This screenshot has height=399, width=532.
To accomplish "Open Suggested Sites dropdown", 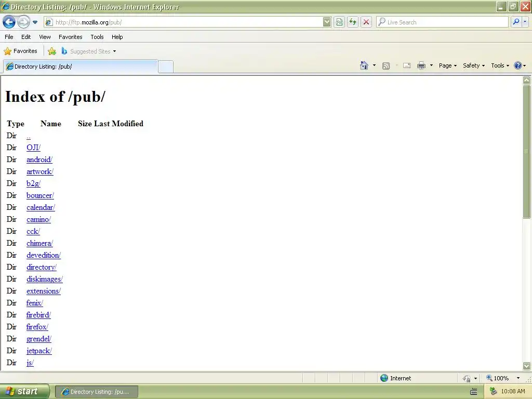I will 89,51.
